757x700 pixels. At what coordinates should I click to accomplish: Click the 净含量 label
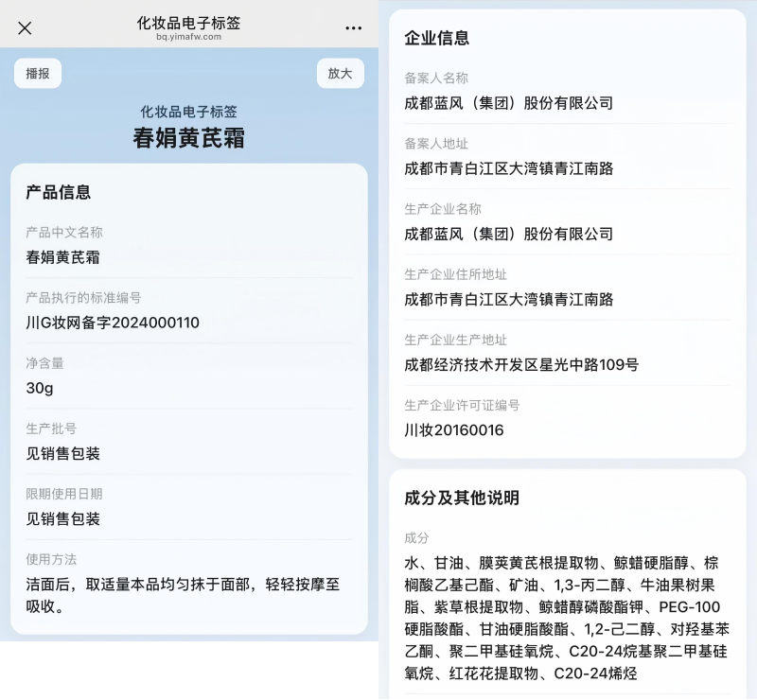(44, 363)
